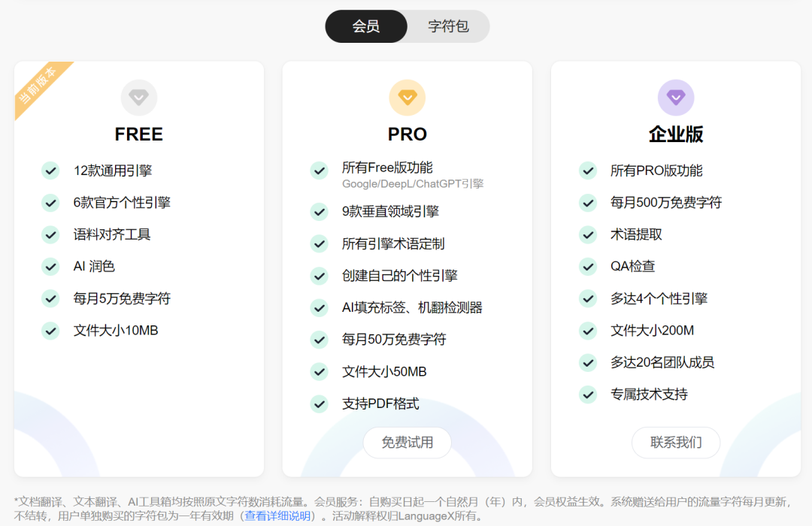The height and width of the screenshot is (526, 812).
Task: Click checkmark beside AI填充标签、机翻检测器
Action: pos(320,308)
